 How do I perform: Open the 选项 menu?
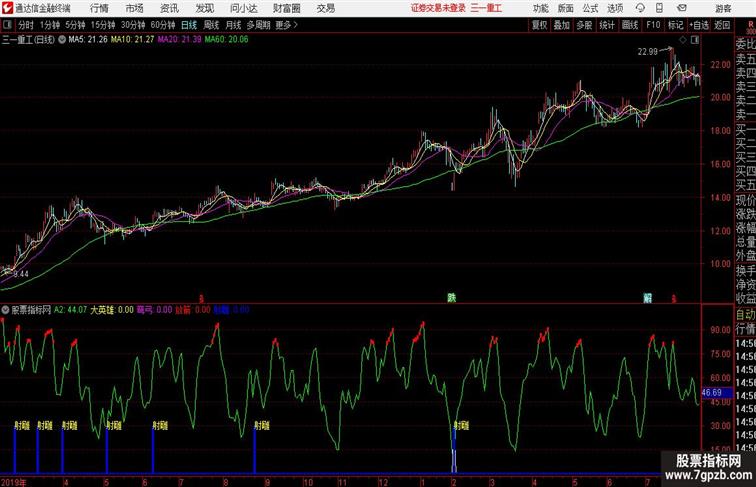tap(615, 8)
